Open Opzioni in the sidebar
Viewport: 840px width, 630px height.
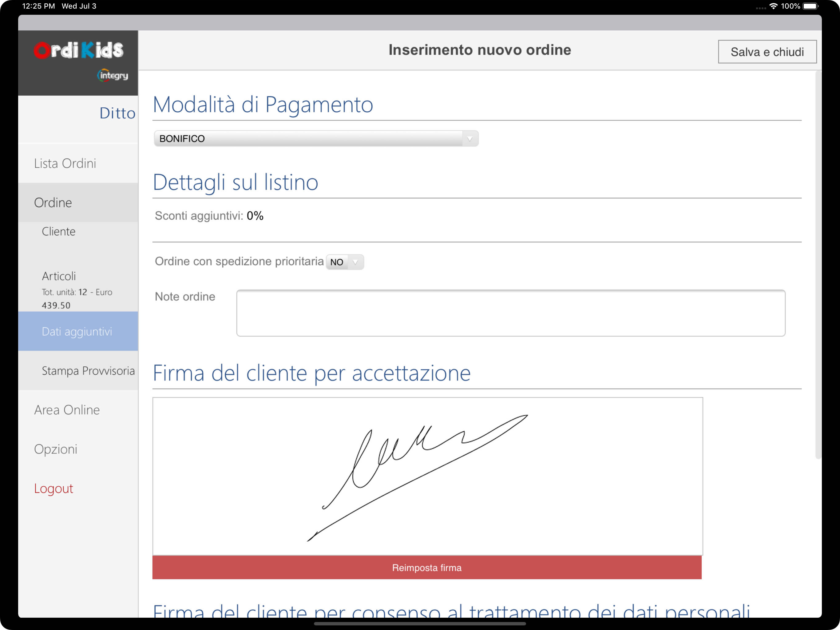[x=55, y=449]
